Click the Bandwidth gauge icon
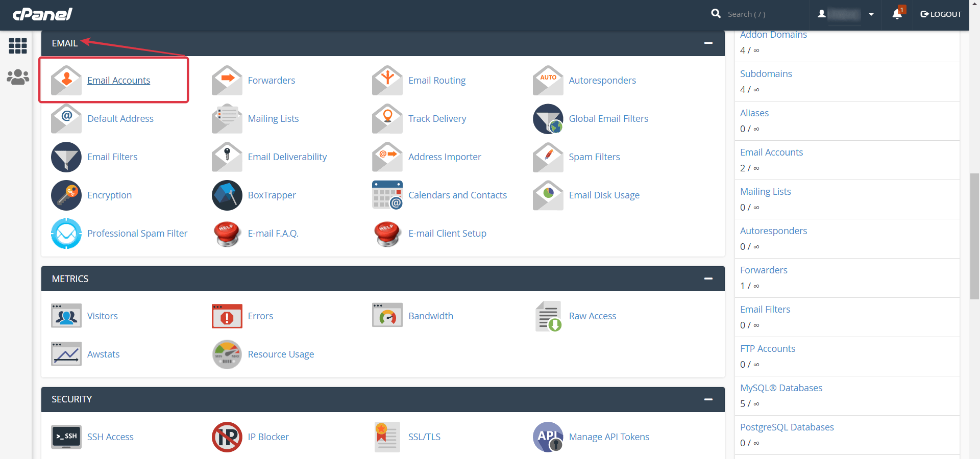Image resolution: width=980 pixels, height=459 pixels. tap(387, 316)
